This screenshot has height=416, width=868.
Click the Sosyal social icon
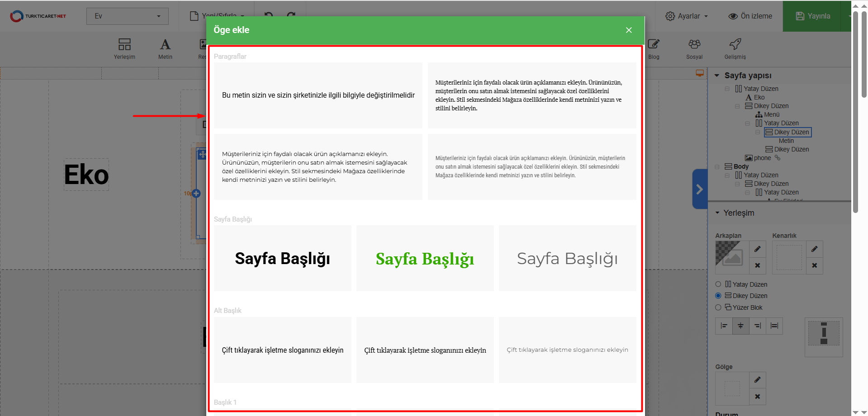(x=694, y=49)
